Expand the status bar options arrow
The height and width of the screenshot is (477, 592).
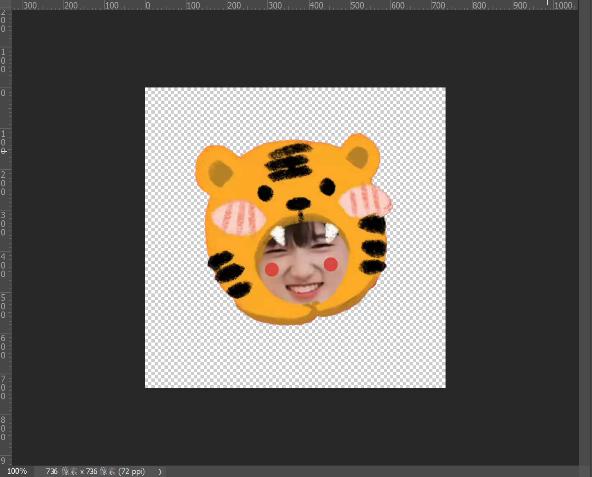[x=160, y=471]
